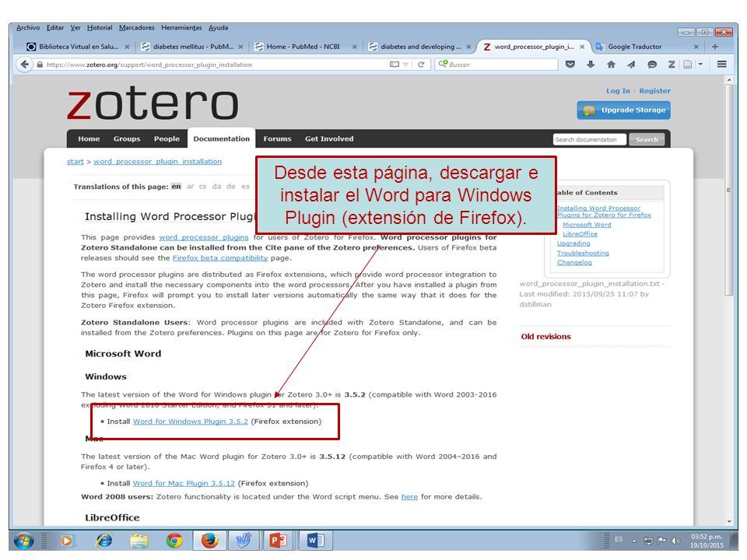Click the volume speaker tray icon
The width and height of the screenshot is (747, 560).
coord(675,541)
